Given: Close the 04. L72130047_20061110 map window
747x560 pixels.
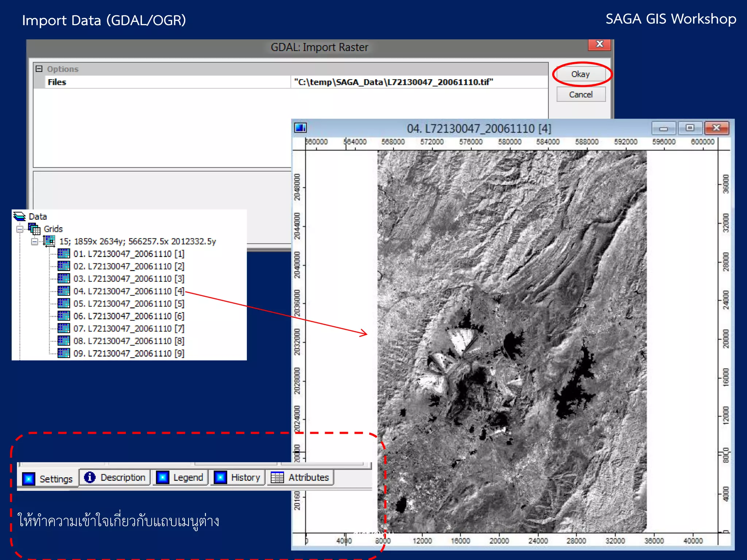Looking at the screenshot, I should pos(717,128).
